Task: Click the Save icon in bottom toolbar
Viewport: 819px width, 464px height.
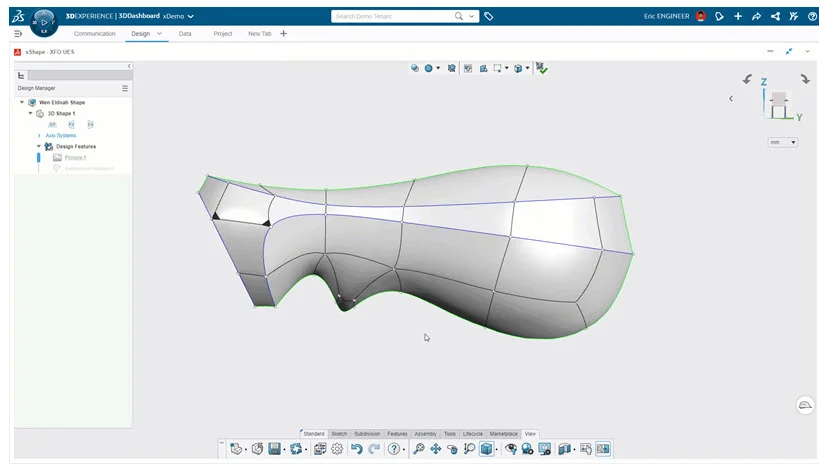Action: click(274, 449)
